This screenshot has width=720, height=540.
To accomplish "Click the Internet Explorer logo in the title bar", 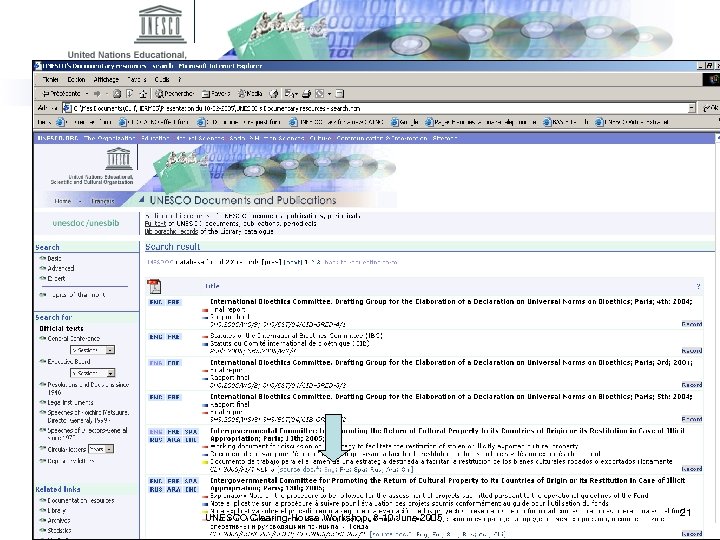I will click(38, 66).
